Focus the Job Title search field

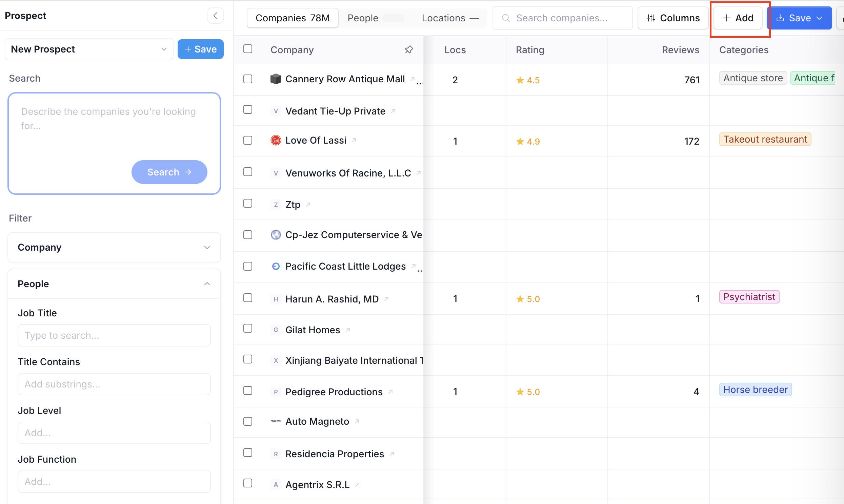click(114, 335)
